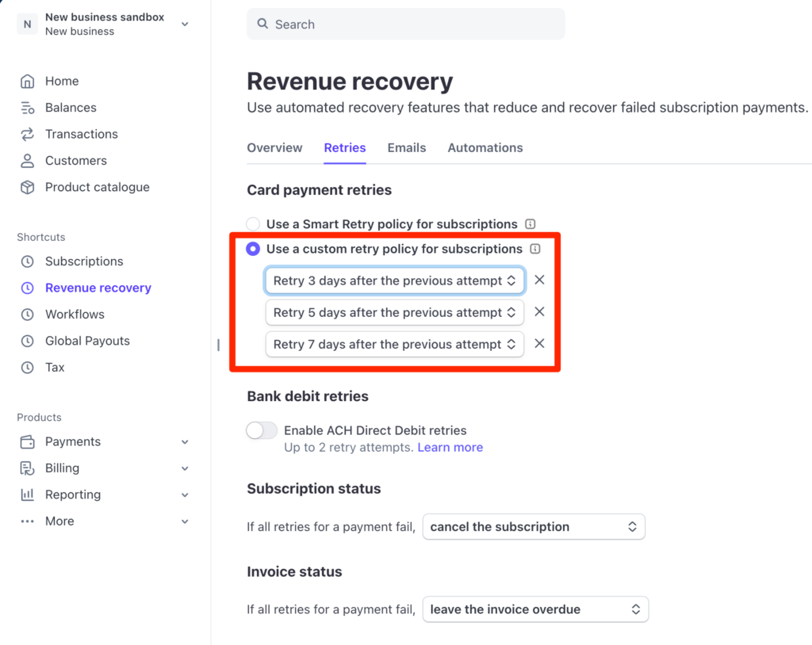Select the custom retry policy radio button
Screen dimensions: 812x645
point(253,249)
